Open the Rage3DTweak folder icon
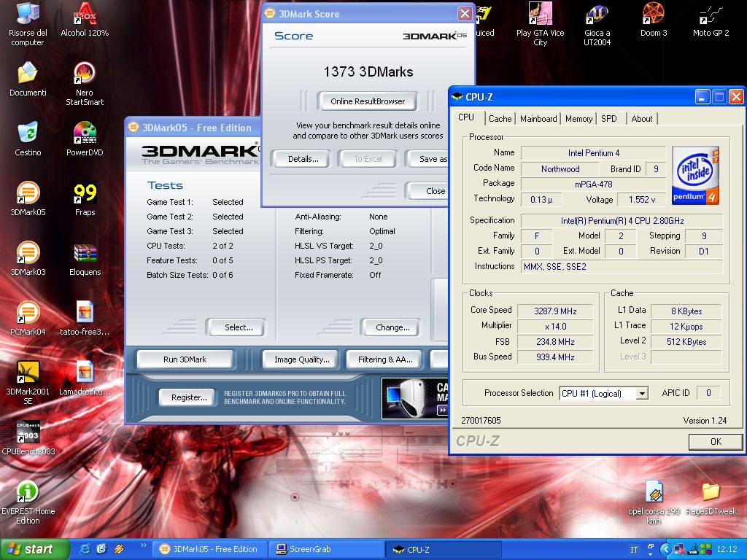This screenshot has width=747, height=560. 711,493
